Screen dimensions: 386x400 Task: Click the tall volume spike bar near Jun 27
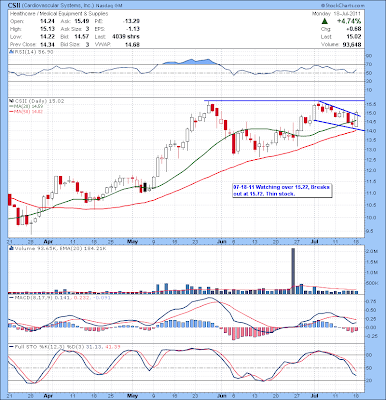(293, 271)
